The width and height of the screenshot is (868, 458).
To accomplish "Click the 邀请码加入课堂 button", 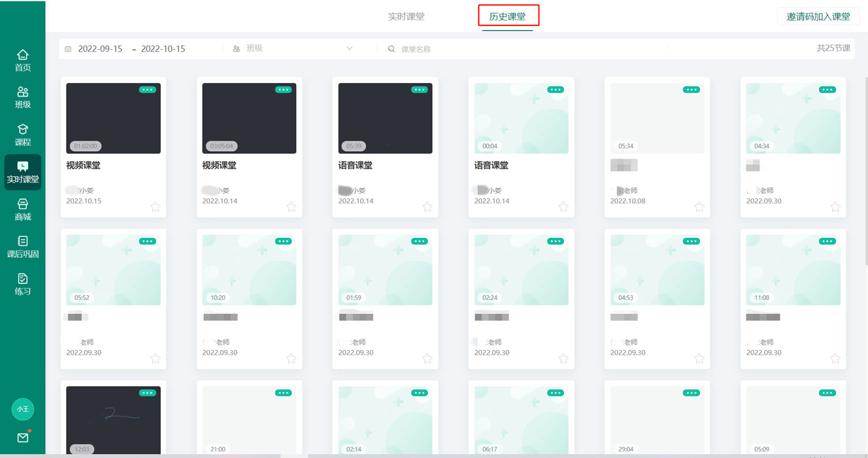I will [818, 16].
